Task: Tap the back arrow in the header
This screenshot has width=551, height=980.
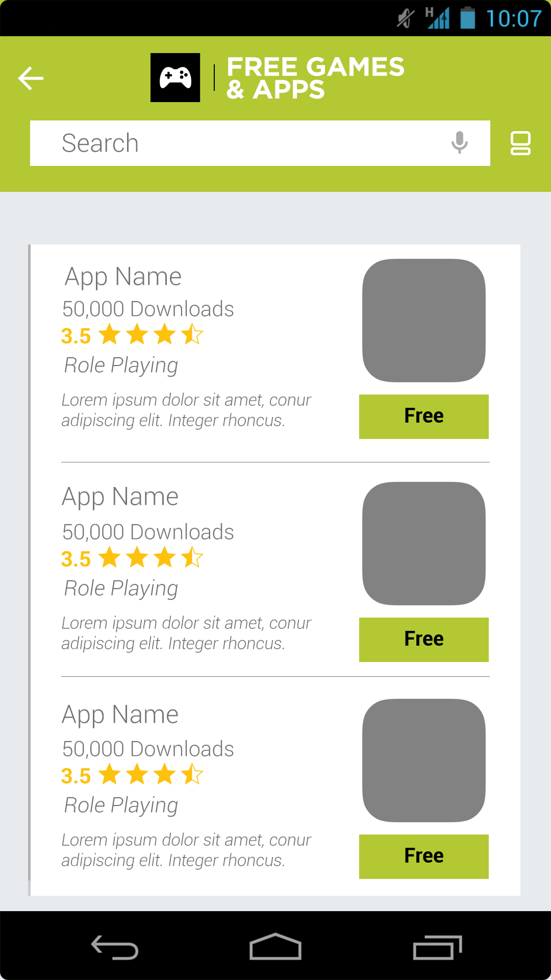Action: (x=31, y=78)
